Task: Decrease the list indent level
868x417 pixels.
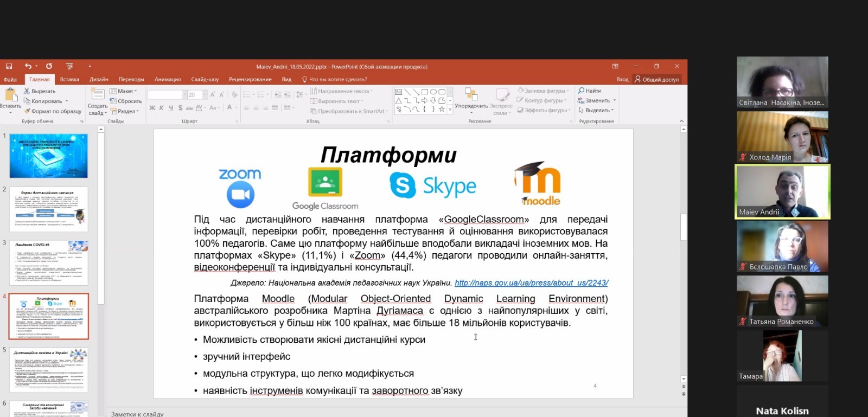Action: 278,94
